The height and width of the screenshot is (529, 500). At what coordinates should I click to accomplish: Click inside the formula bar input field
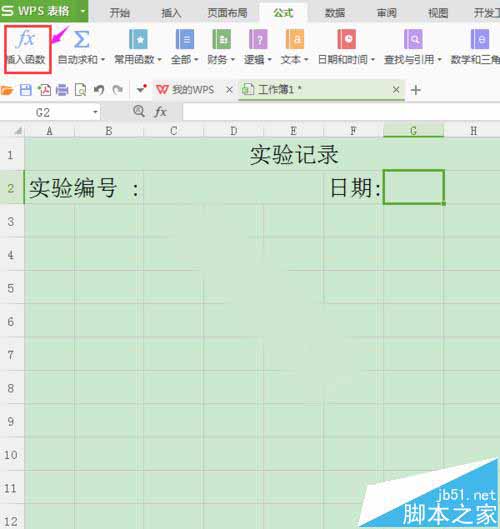[341, 112]
